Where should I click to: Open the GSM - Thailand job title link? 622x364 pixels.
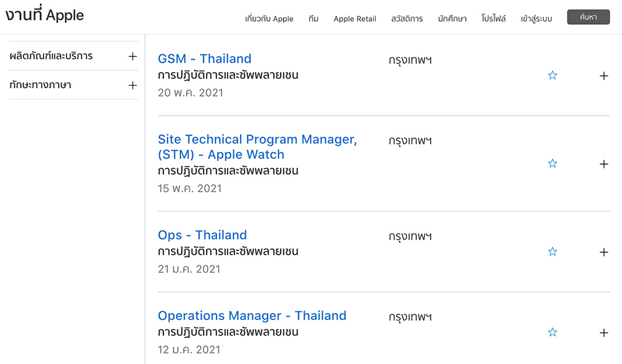[x=205, y=59]
